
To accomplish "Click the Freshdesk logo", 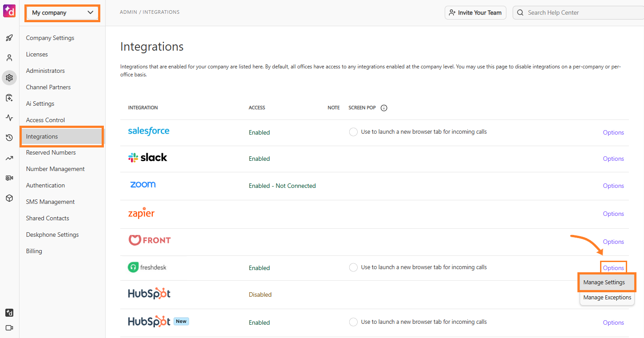I will 147,267.
